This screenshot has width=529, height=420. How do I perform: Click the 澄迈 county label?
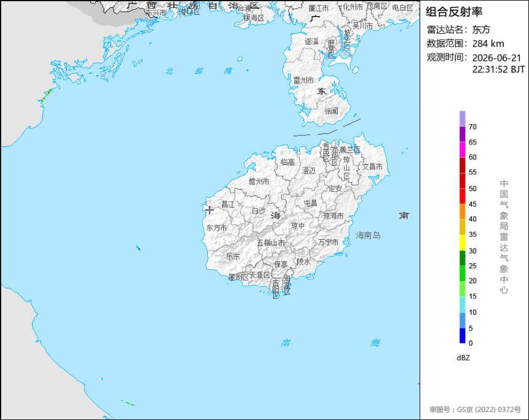coord(309,171)
